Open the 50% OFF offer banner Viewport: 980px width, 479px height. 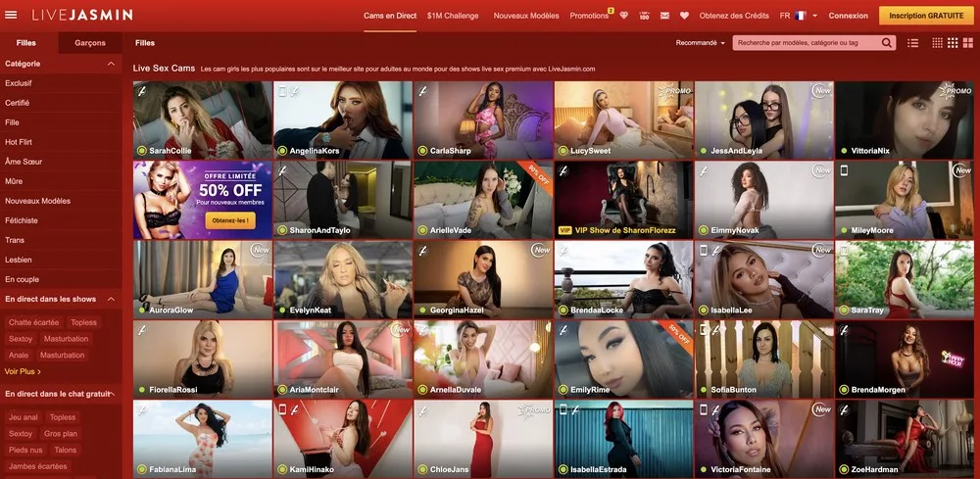pyautogui.click(x=203, y=200)
